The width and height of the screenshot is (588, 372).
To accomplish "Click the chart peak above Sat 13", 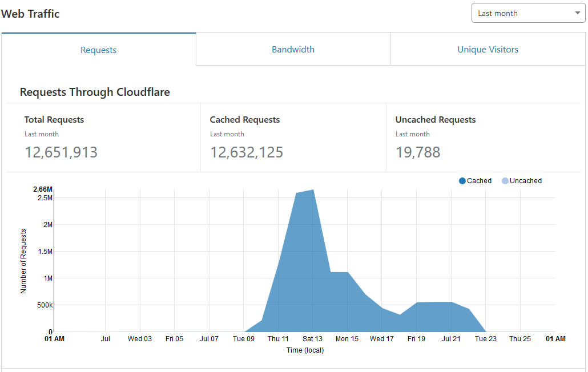I will coord(313,191).
